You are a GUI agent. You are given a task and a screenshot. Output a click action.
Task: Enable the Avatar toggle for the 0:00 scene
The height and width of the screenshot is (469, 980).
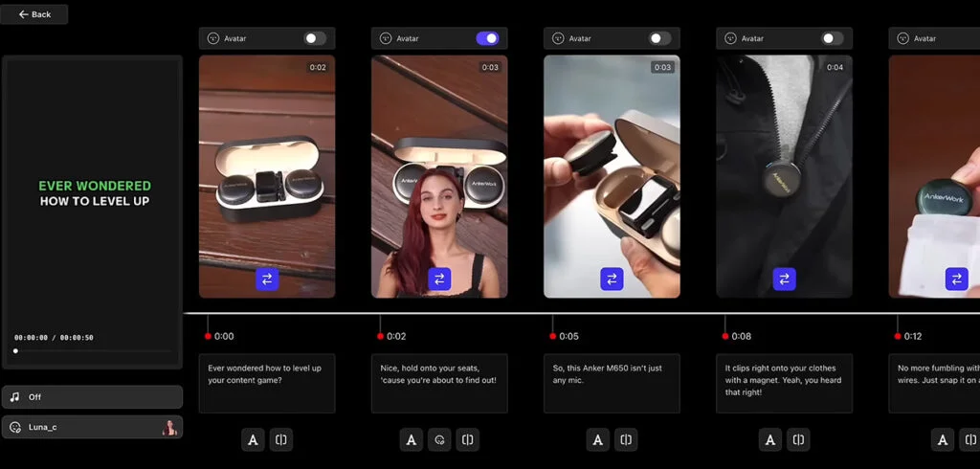314,38
